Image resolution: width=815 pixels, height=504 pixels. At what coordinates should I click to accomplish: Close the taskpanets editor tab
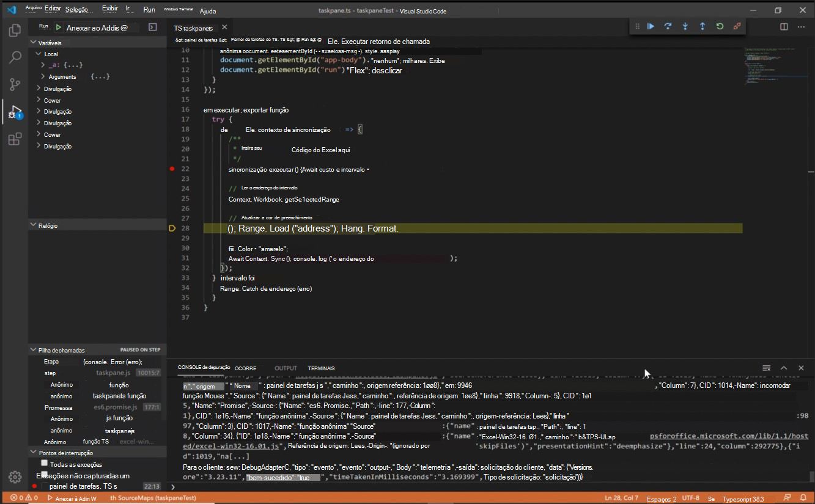(224, 27)
